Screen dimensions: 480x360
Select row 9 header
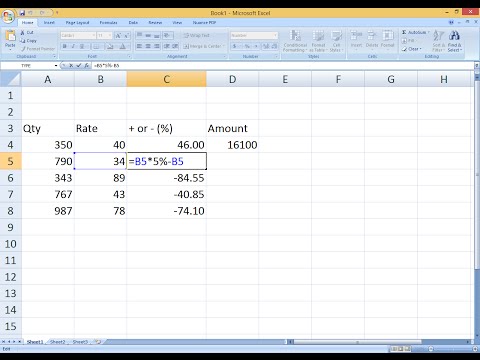(10, 227)
